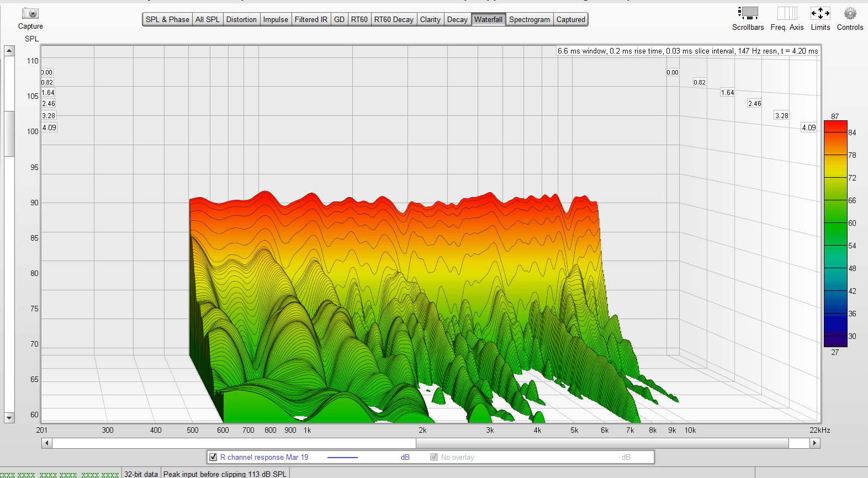Click the 87 value atop color scale
This screenshot has height=478, width=868.
pos(835,116)
